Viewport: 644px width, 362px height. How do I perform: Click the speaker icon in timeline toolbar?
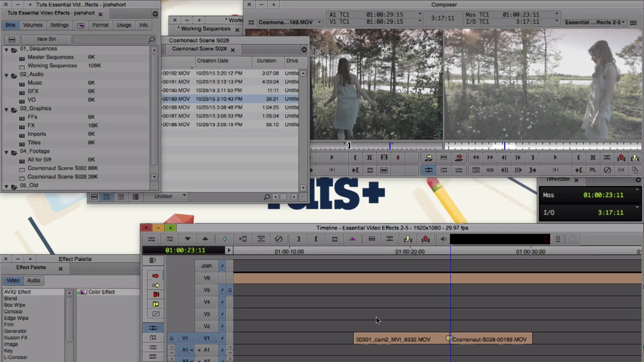[444, 239]
